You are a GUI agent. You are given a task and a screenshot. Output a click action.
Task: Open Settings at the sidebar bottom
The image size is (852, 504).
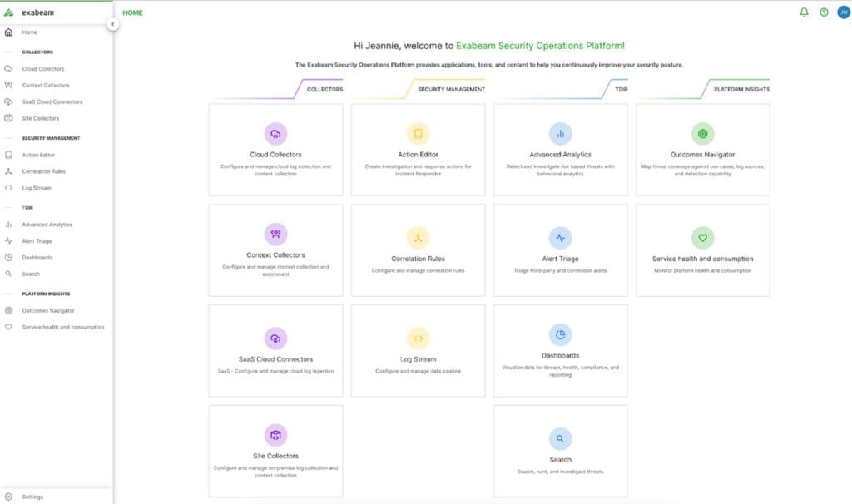(x=32, y=497)
